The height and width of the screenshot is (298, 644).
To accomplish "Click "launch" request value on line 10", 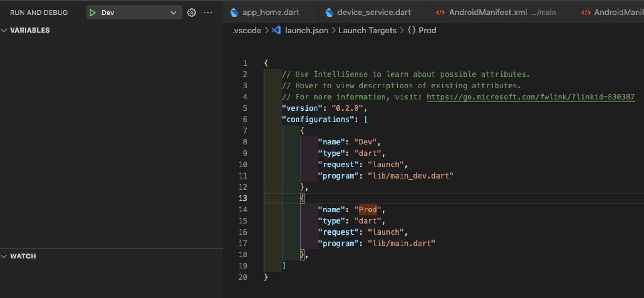I will [385, 164].
